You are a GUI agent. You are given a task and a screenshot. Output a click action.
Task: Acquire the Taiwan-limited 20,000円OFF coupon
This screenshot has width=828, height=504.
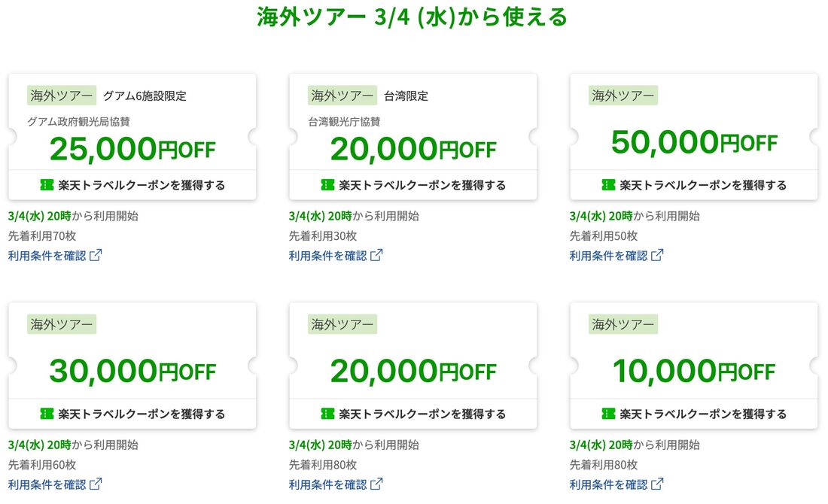tap(412, 184)
